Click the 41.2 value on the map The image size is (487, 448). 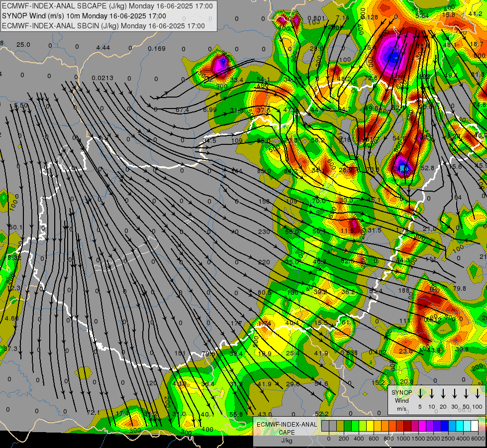pos(475,13)
